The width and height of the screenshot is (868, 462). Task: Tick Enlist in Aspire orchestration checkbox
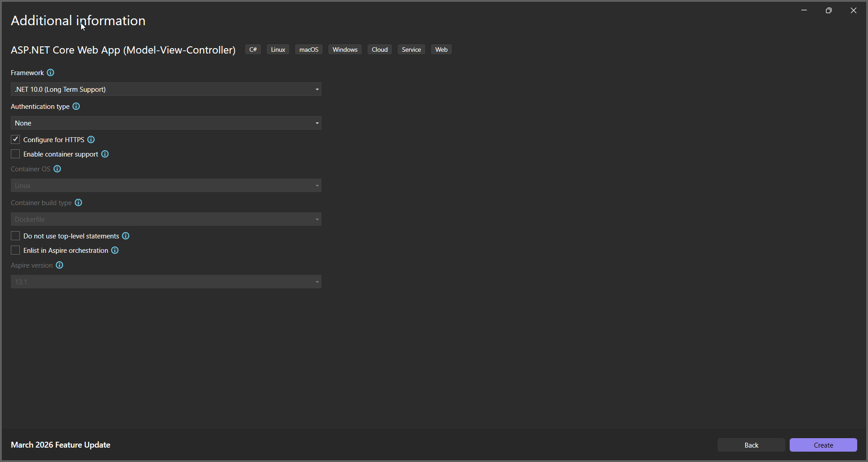point(15,250)
